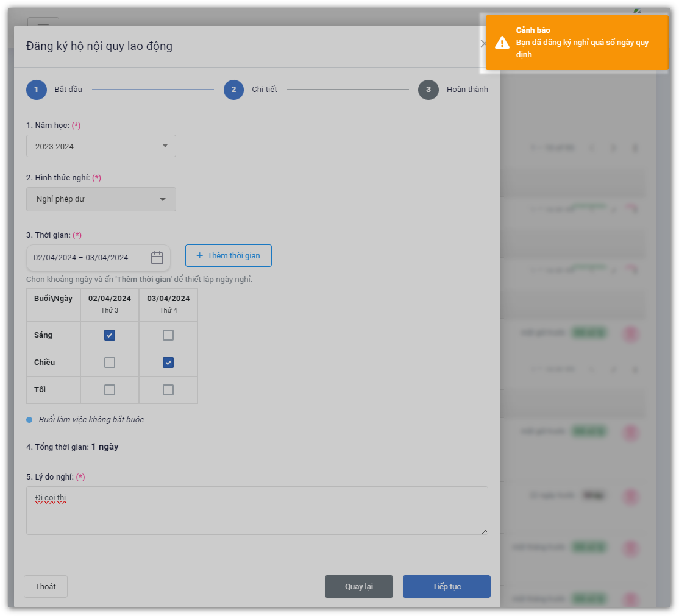Viewport: 679px width, 616px height.
Task: Click the blue optional-shift legend dot
Action: click(29, 420)
